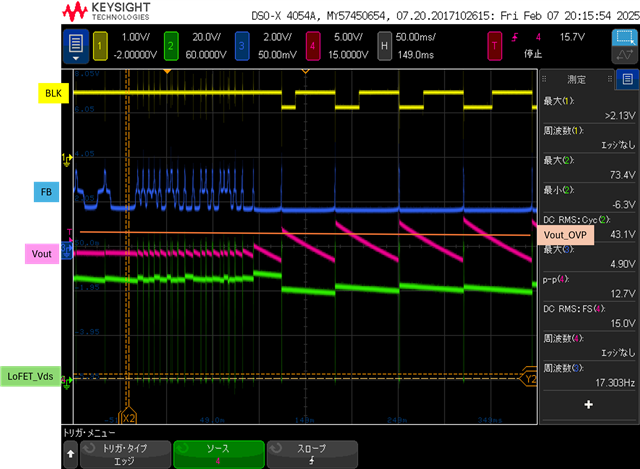
Task: Select the 最大(2) 73.4V measurement
Action: tap(589, 168)
